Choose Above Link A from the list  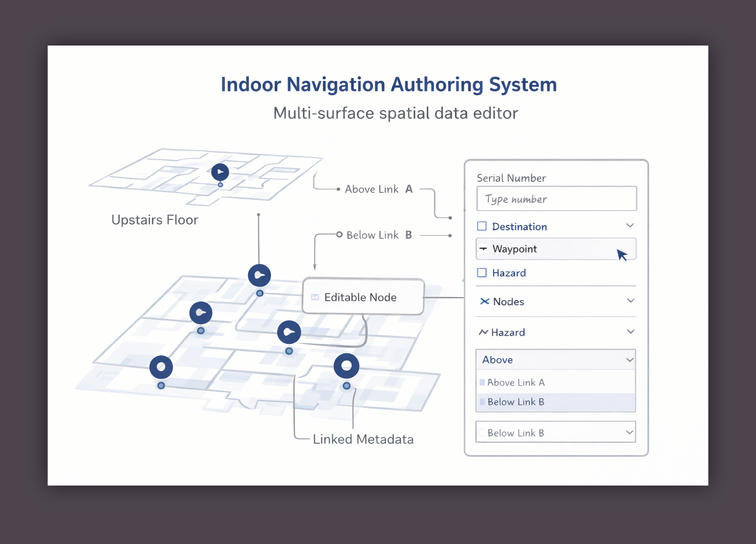click(516, 382)
